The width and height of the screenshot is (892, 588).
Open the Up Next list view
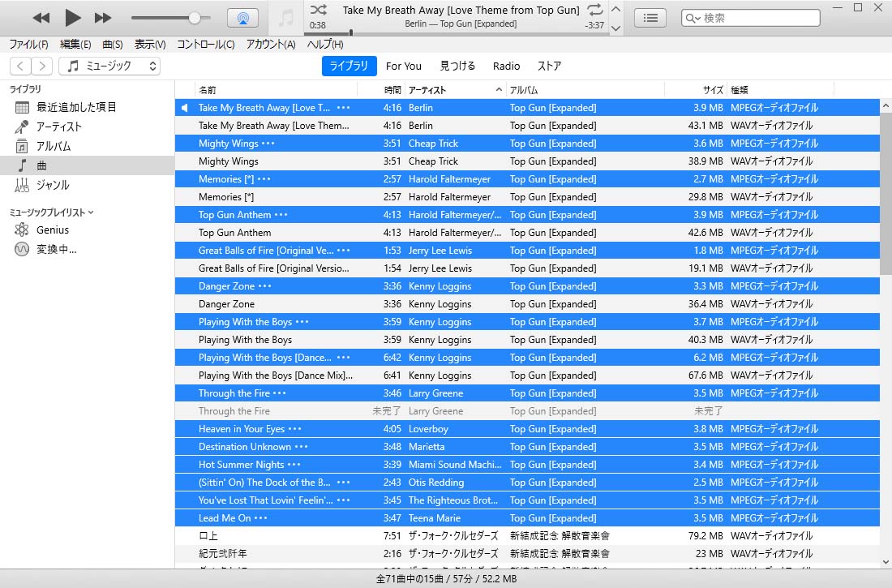(x=650, y=18)
